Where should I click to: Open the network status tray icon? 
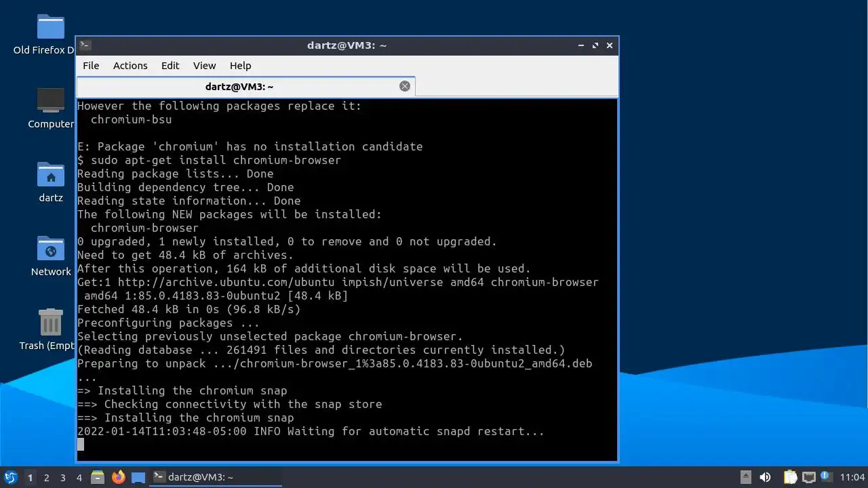[x=808, y=477]
